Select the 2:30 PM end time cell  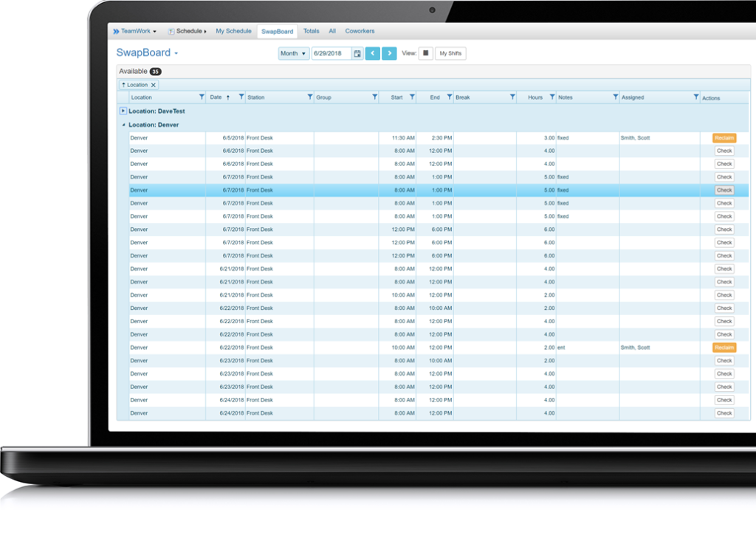441,138
